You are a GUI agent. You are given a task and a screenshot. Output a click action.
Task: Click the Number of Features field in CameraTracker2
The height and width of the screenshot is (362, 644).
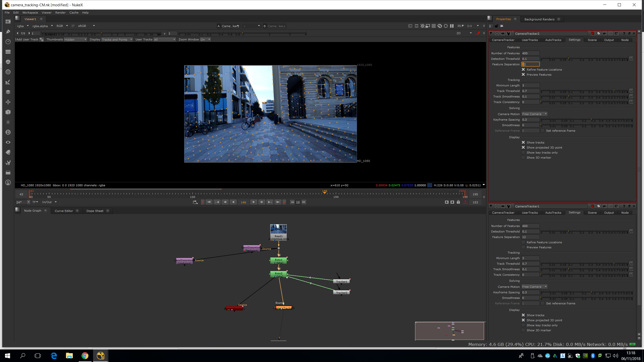click(530, 53)
